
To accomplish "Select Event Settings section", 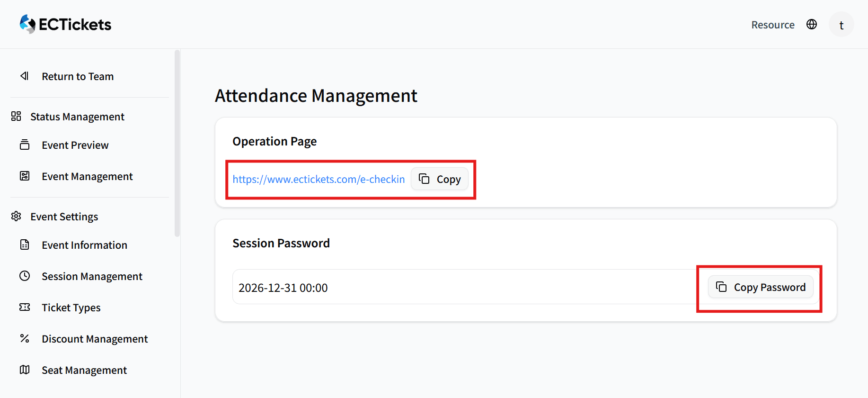I will [x=64, y=217].
